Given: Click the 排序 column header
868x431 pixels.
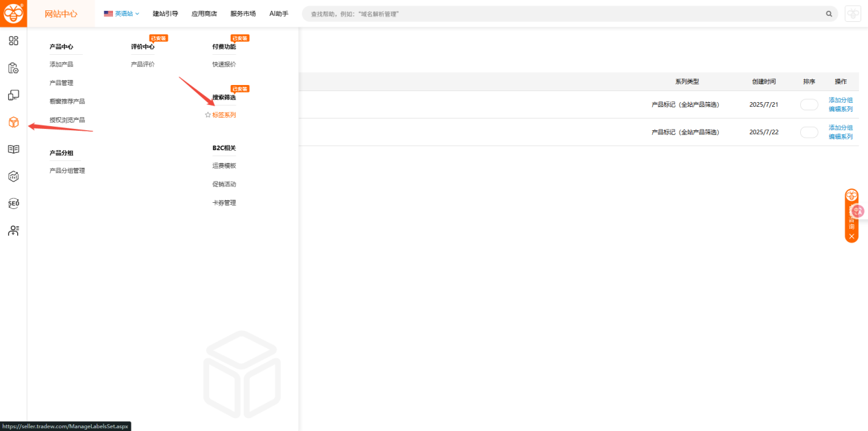Looking at the screenshot, I should pos(809,82).
